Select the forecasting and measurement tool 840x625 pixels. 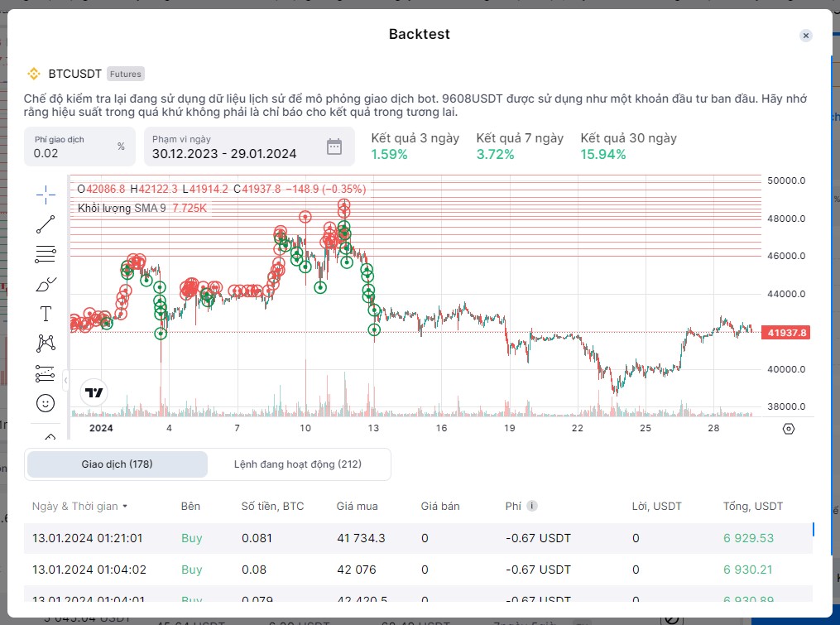(x=46, y=373)
